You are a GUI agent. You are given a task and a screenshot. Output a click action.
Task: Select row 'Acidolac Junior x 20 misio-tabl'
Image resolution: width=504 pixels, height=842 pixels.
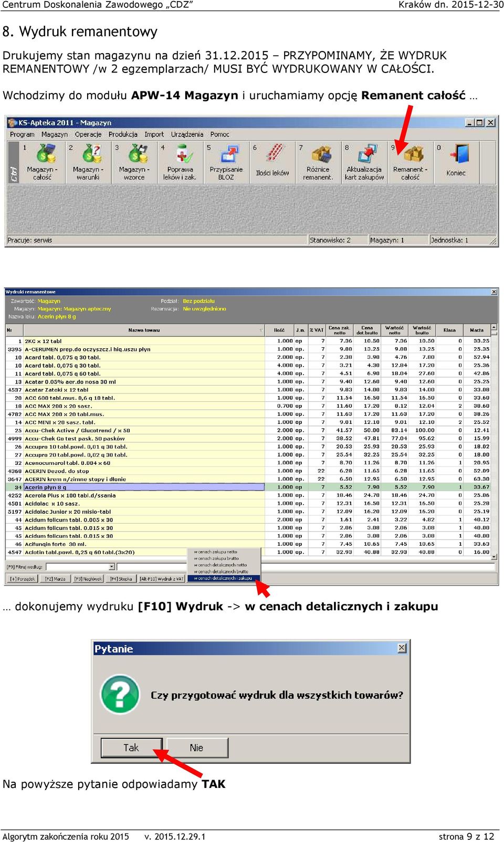click(248, 512)
